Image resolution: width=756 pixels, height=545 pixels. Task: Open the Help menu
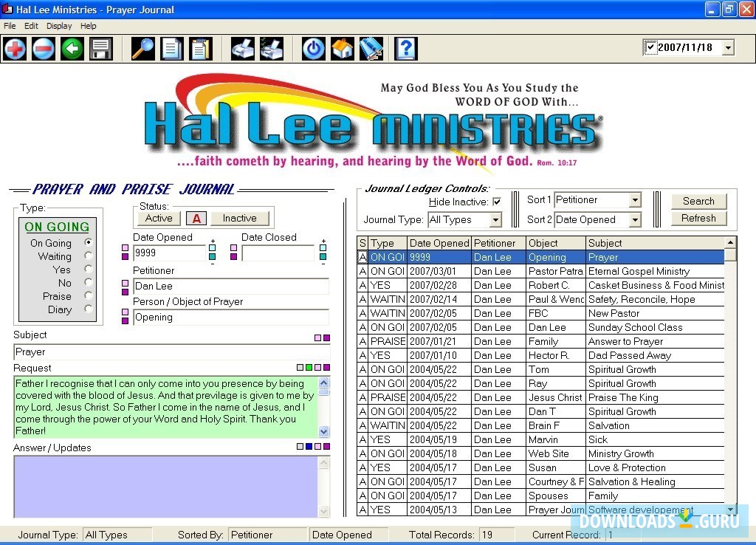point(89,26)
